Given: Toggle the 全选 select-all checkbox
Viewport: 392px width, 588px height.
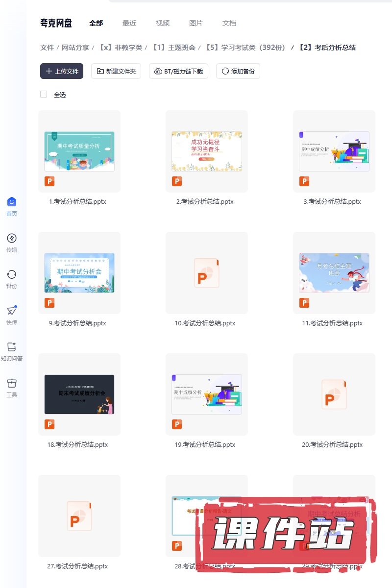Looking at the screenshot, I should [x=44, y=94].
